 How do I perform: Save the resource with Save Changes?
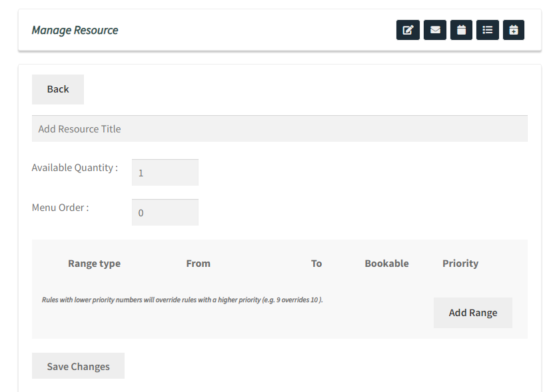tap(79, 366)
